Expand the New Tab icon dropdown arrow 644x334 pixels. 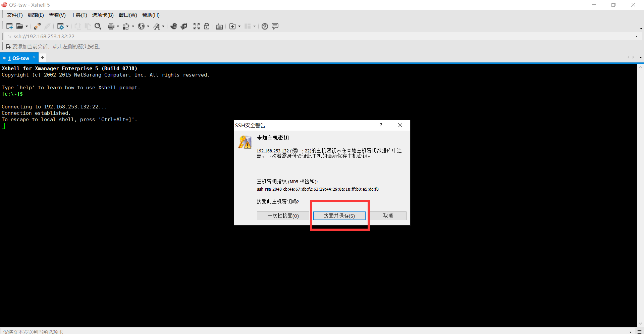tap(239, 26)
